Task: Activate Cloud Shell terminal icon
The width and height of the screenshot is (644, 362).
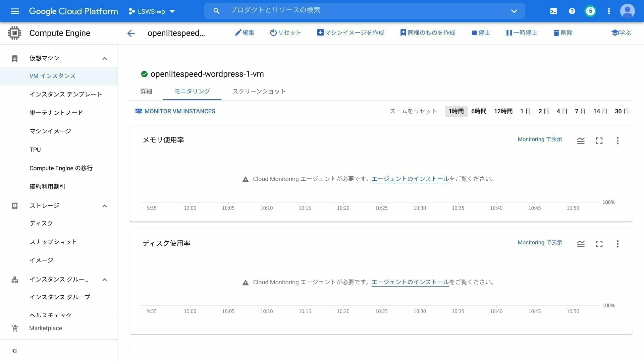Action: click(553, 11)
